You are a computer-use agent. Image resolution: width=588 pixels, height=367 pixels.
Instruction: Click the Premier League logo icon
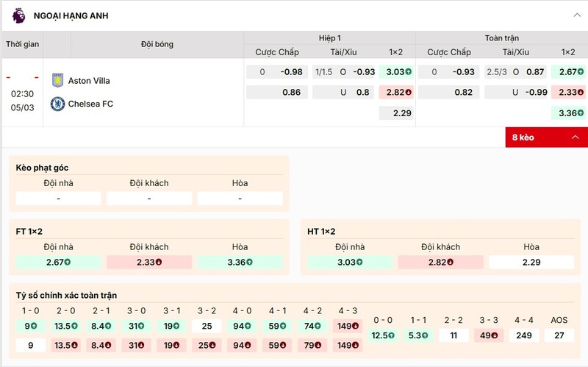[x=18, y=15]
